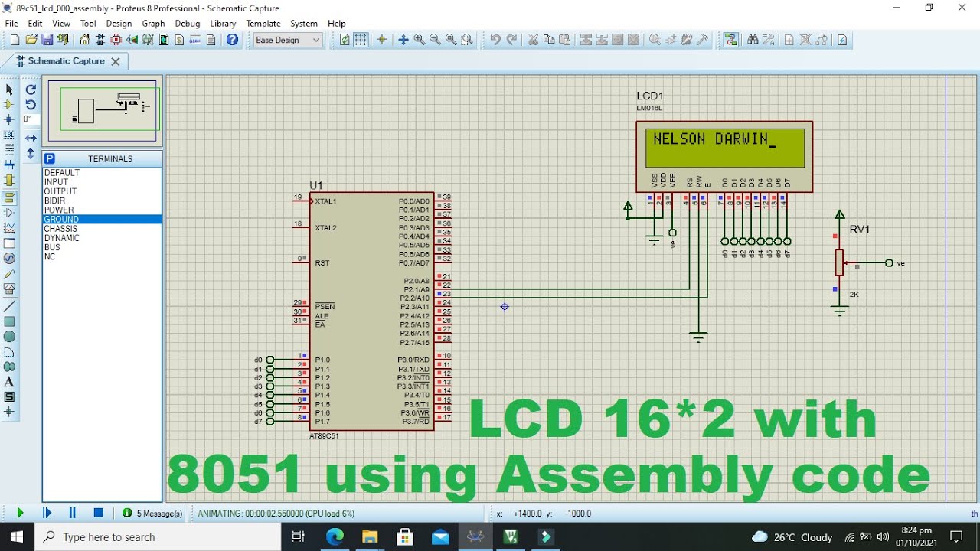
Task: Click the Search and Tag binoculars icon
Action: point(753,40)
